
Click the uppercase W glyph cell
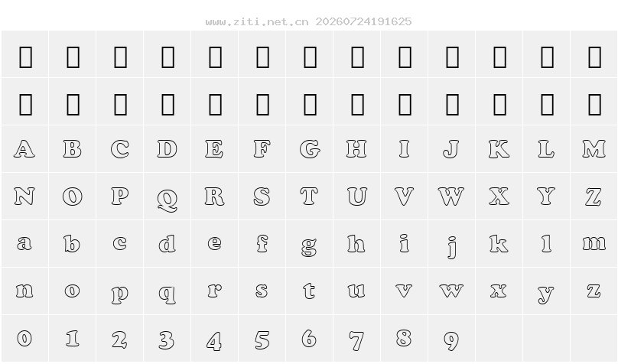(452, 197)
